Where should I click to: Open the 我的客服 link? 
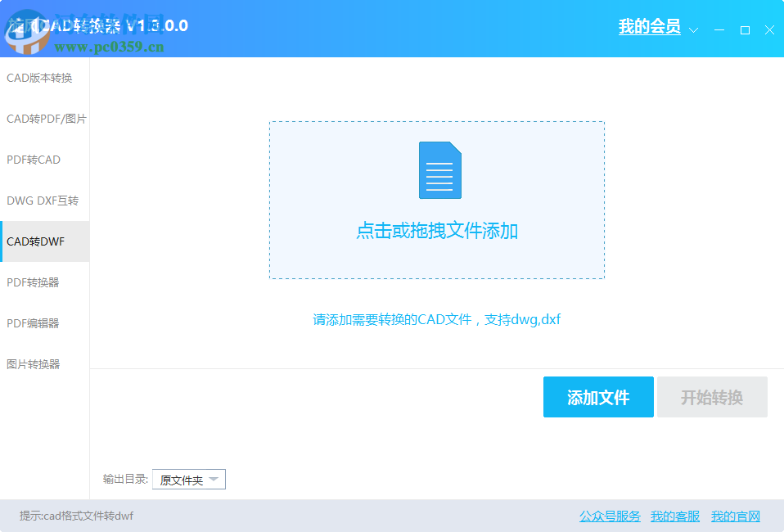[x=674, y=516]
